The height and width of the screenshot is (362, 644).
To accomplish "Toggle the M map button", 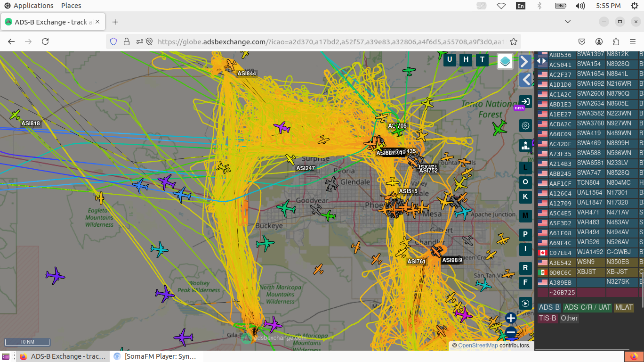I will tap(525, 215).
